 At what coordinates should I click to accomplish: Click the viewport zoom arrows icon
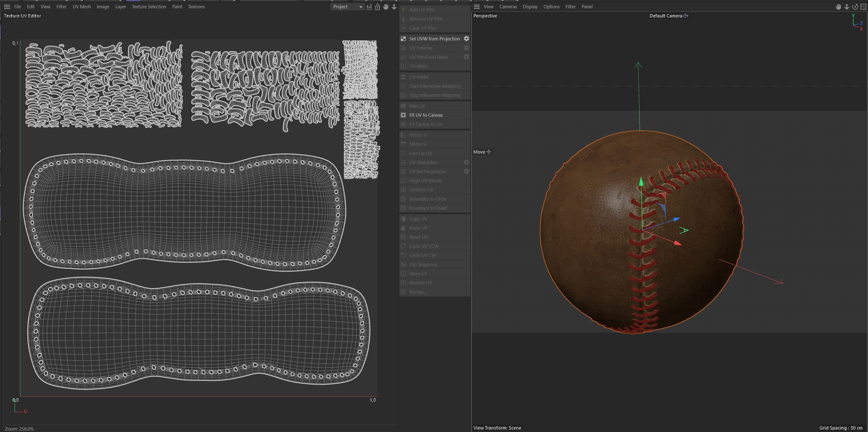pyautogui.click(x=846, y=7)
